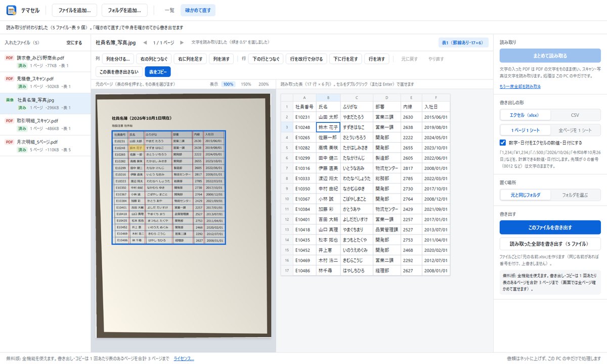Open the ライセンス... link in the footer

184,358
